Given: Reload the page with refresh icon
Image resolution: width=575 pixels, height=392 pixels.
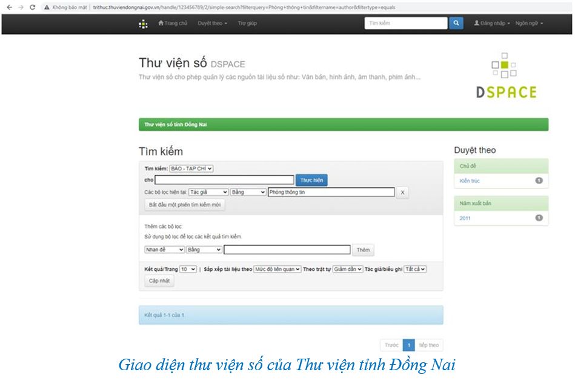Looking at the screenshot, I should click(33, 7).
